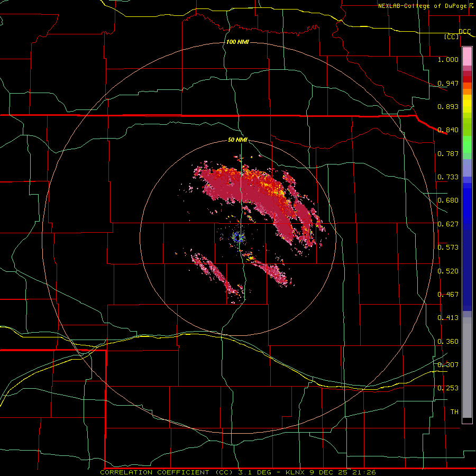
Task: Select the 0.573 scale value
Action: click(x=448, y=248)
